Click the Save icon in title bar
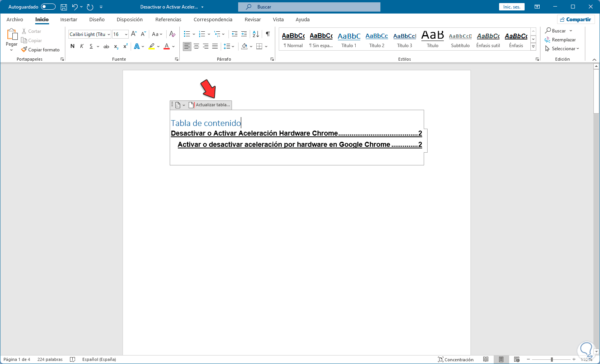This screenshot has width=600, height=364. pos(64,7)
